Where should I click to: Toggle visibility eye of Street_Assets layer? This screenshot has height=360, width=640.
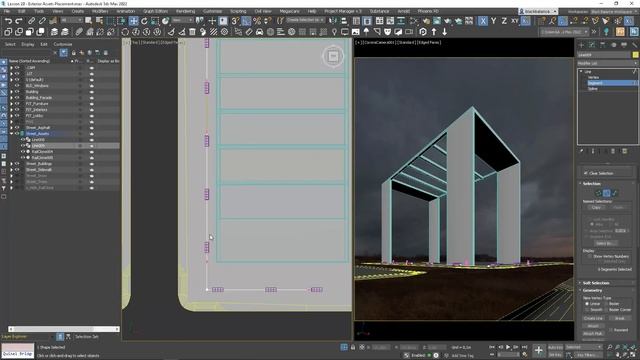pyautogui.click(x=17, y=133)
